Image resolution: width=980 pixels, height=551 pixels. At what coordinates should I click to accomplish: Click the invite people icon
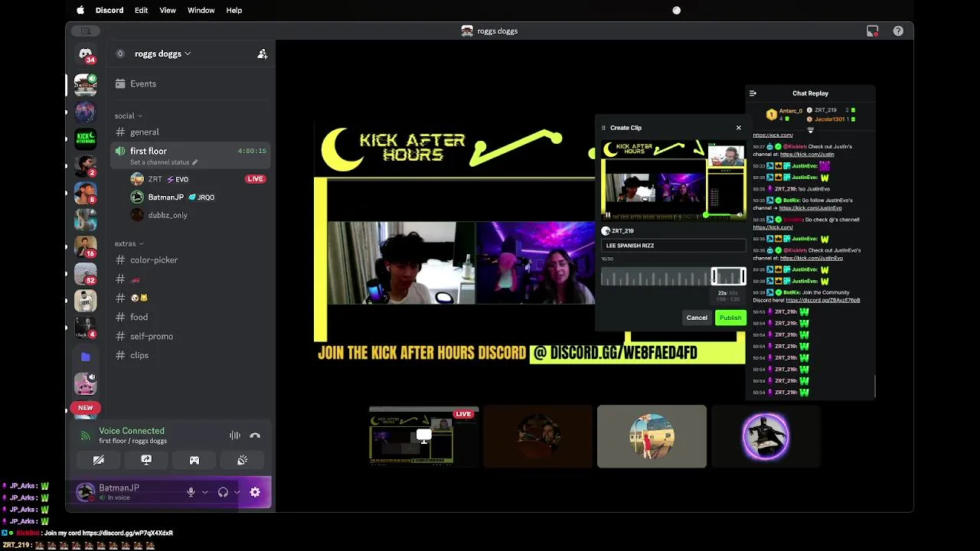point(263,54)
